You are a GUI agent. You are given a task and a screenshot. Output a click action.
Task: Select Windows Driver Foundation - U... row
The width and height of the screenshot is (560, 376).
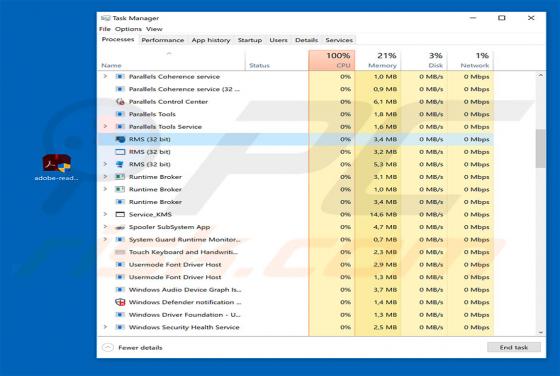[296, 315]
